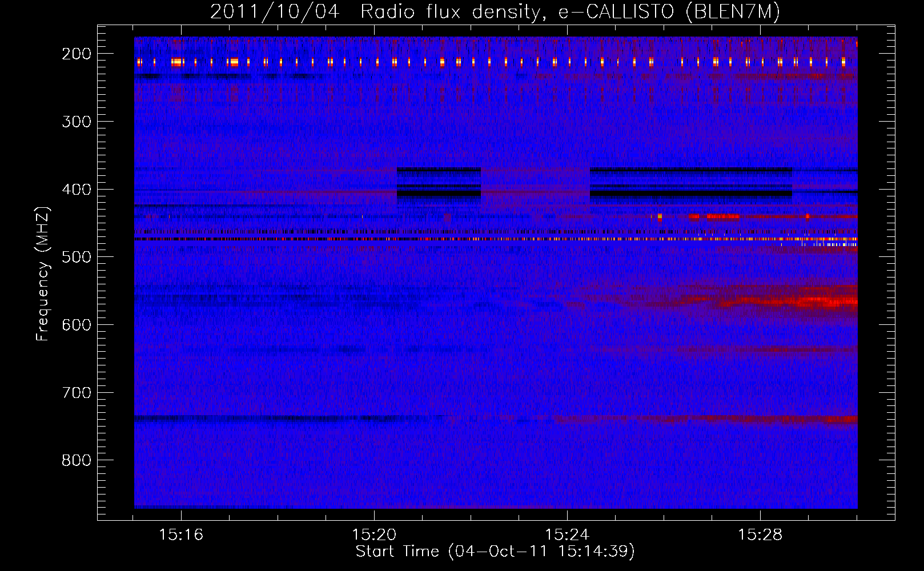
Task: Click the 'Start Time (04-Oct-11 15:14:39)' label
Action: pos(495,551)
